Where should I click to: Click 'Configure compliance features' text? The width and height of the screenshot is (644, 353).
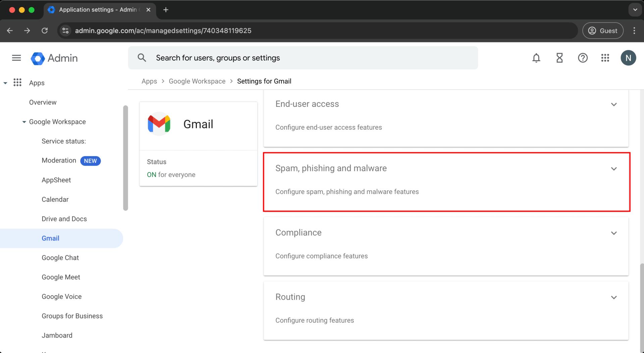pyautogui.click(x=321, y=256)
